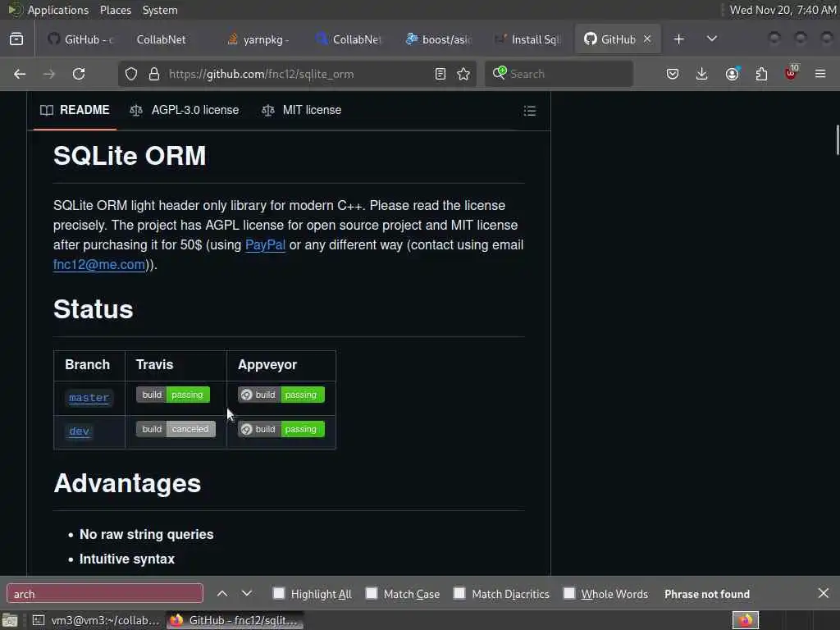
Task: Close the active GitHub tab
Action: tap(647, 39)
